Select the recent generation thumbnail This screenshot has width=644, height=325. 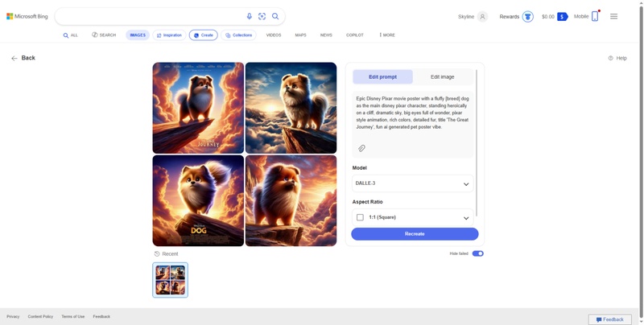(171, 280)
